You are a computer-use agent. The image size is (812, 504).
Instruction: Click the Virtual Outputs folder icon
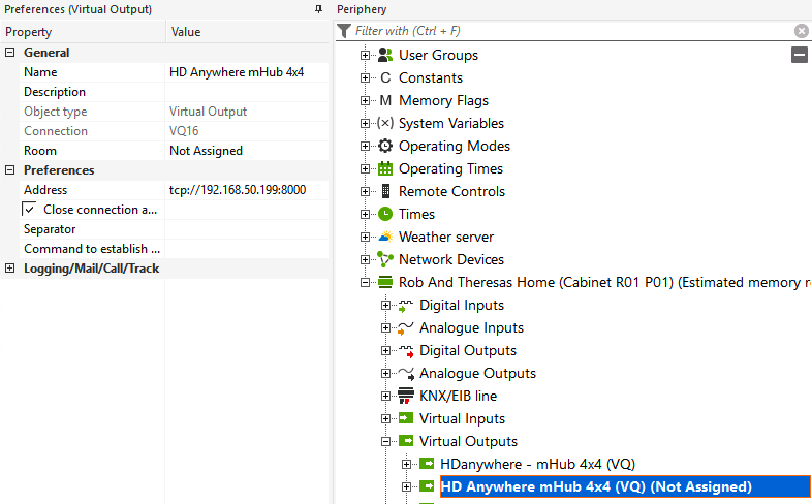pos(406,441)
